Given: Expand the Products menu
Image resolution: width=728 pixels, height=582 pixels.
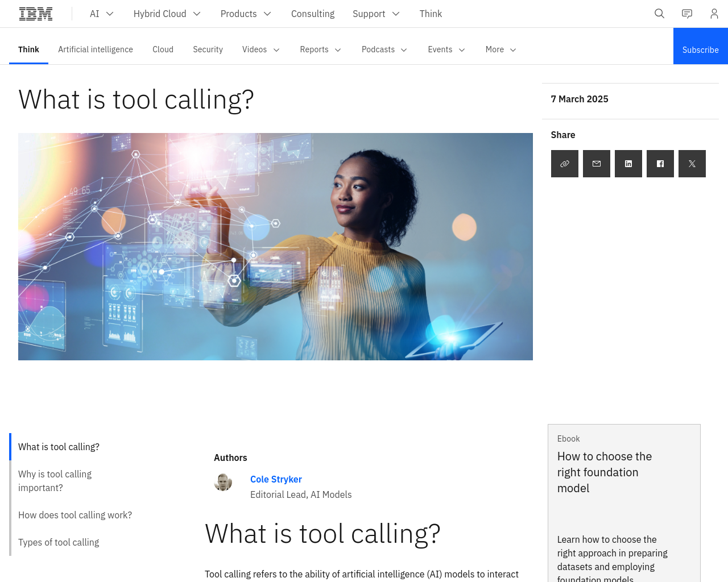Looking at the screenshot, I should point(246,14).
